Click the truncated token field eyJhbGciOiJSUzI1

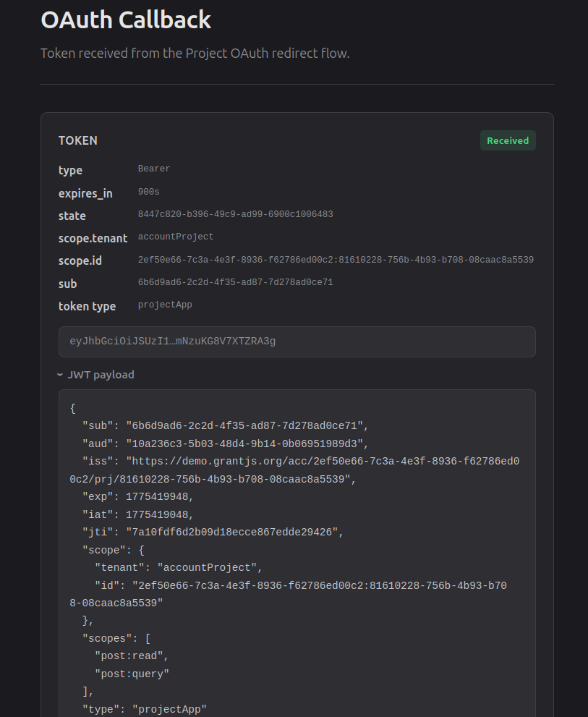tap(297, 341)
